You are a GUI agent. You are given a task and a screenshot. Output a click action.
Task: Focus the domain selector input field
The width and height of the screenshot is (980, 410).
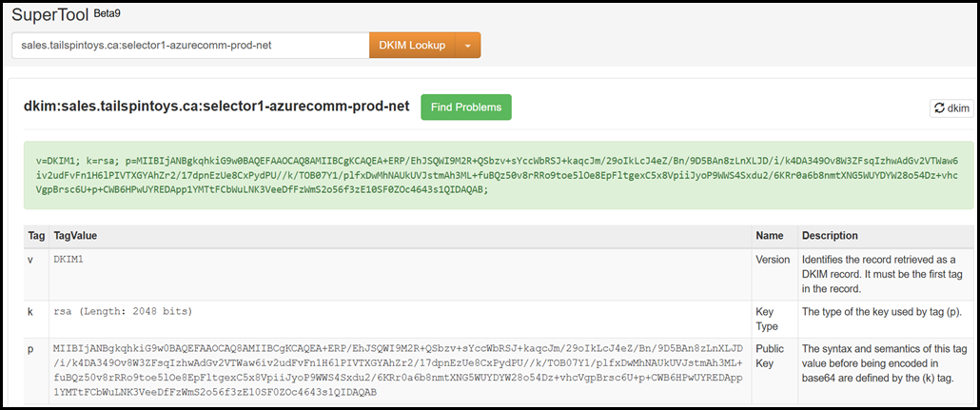click(190, 45)
